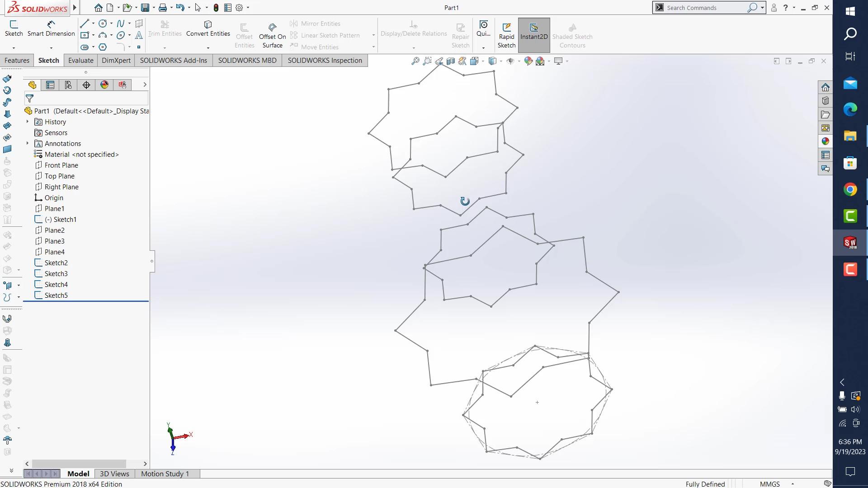Switch to the Features tab

pos(17,61)
